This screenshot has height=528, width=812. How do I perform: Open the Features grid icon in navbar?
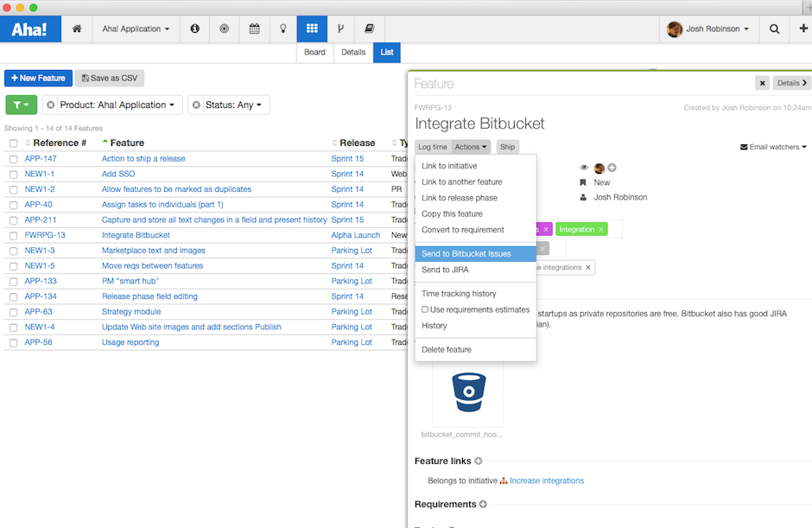pyautogui.click(x=311, y=29)
